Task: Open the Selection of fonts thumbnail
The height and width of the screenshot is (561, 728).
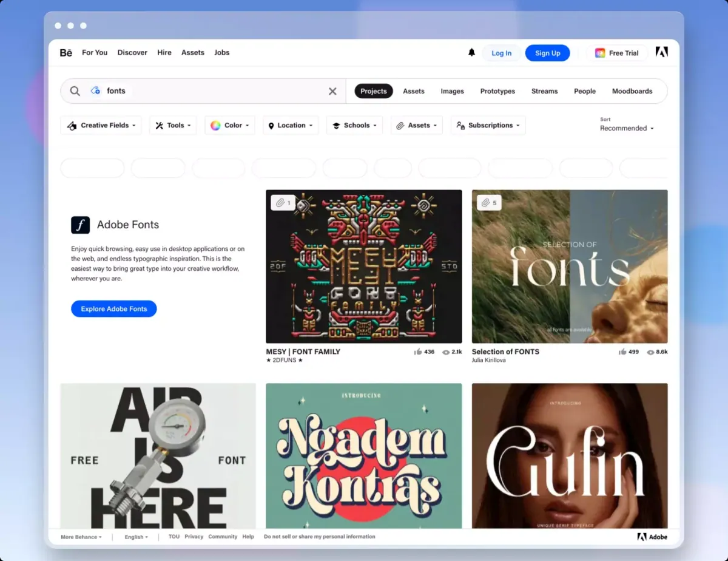Action: (570, 267)
